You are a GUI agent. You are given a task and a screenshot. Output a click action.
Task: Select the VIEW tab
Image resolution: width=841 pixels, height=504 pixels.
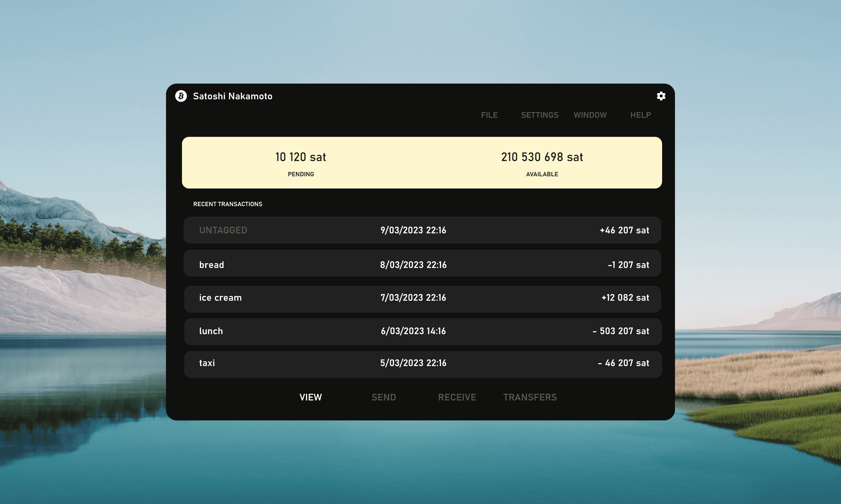pyautogui.click(x=310, y=397)
